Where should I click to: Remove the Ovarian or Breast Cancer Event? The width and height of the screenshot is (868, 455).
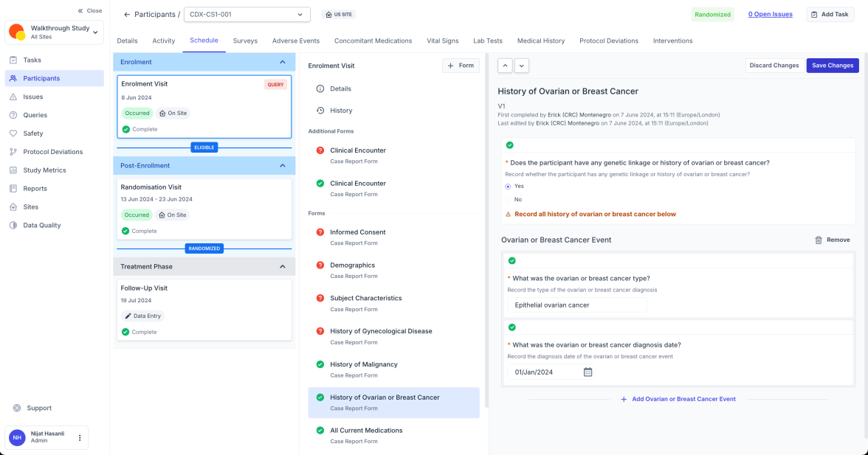pos(833,240)
